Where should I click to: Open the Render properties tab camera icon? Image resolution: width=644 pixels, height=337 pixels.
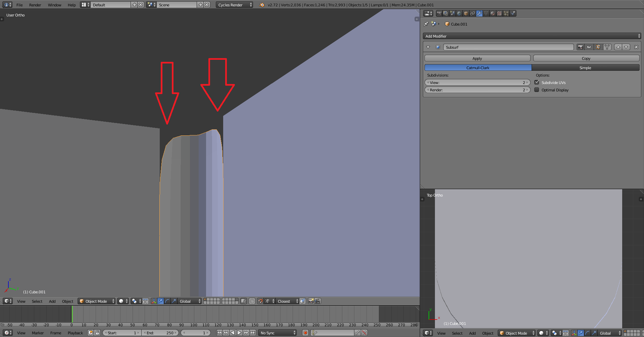tap(439, 13)
